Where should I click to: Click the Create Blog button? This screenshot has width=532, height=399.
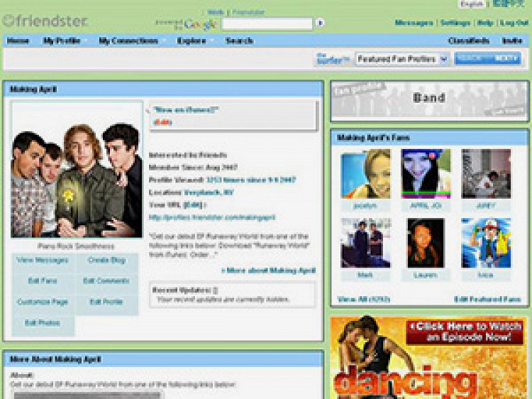(106, 260)
